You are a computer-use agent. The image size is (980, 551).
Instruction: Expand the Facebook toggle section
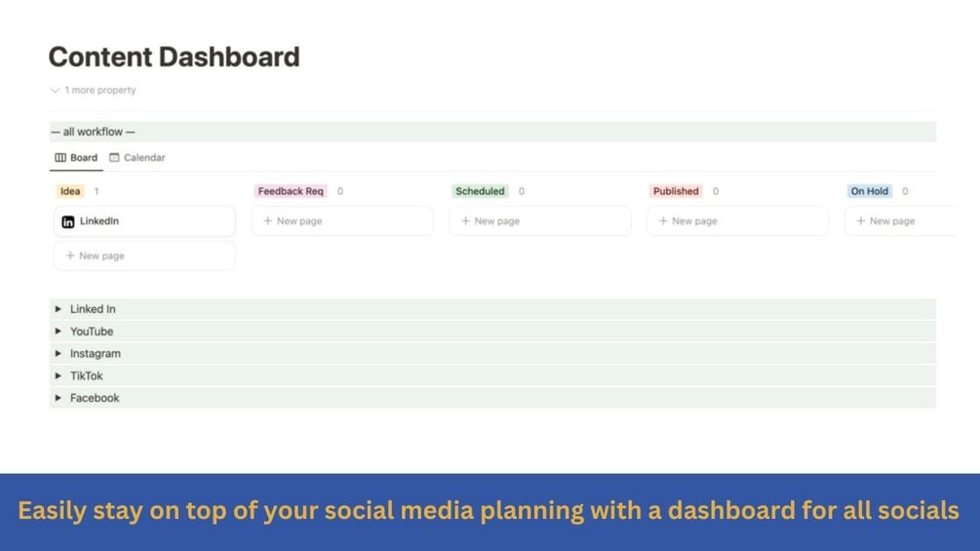pos(59,398)
